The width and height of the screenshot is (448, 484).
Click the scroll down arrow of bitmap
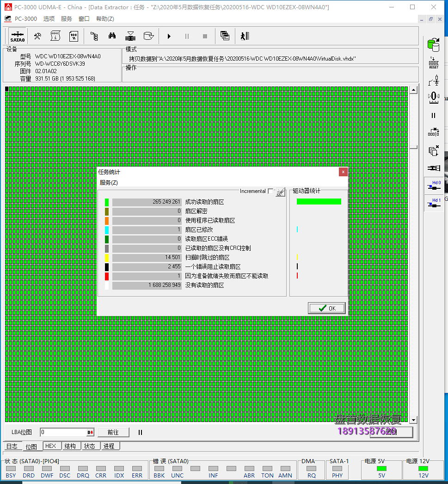(x=413, y=420)
